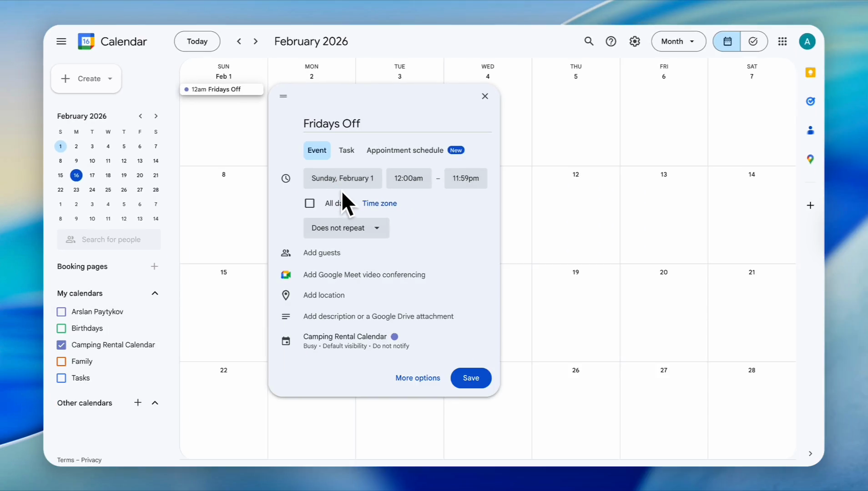Viewport: 868px width, 491px height.
Task: Open the Terms link
Action: point(66,460)
